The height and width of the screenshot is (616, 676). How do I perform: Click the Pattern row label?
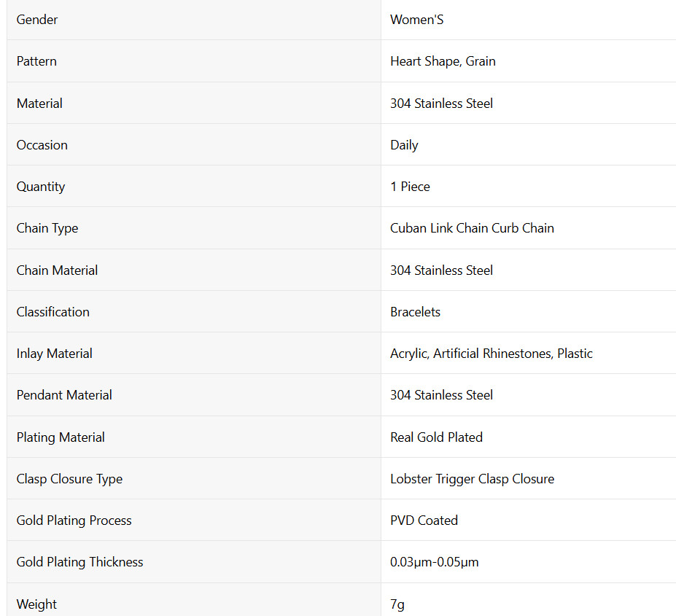(x=36, y=61)
